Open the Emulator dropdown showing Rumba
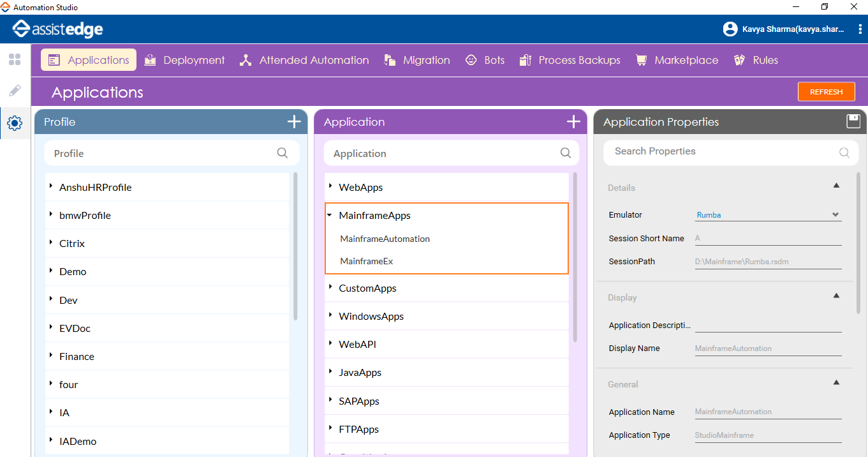The image size is (868, 457). 835,214
